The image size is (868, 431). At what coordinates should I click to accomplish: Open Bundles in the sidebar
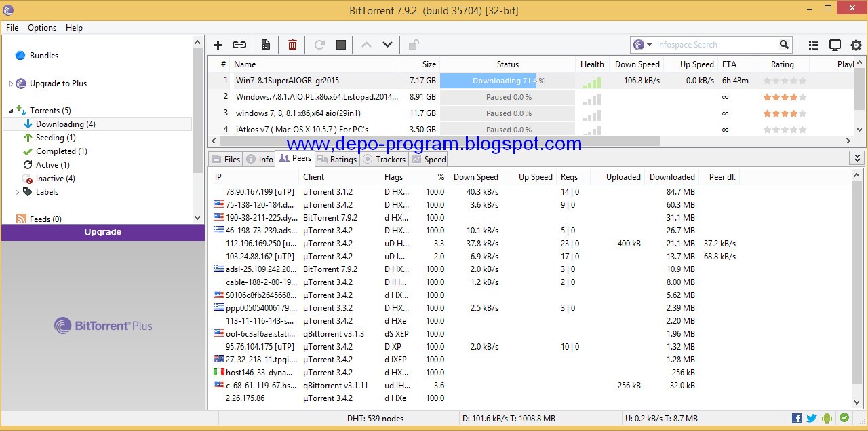(44, 56)
